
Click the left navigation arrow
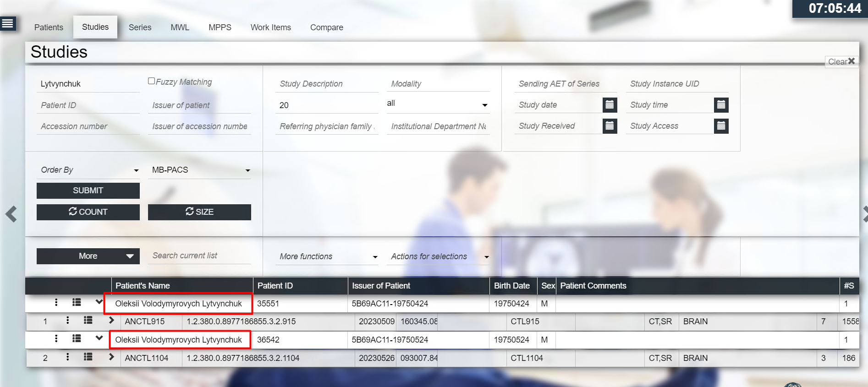[11, 214]
